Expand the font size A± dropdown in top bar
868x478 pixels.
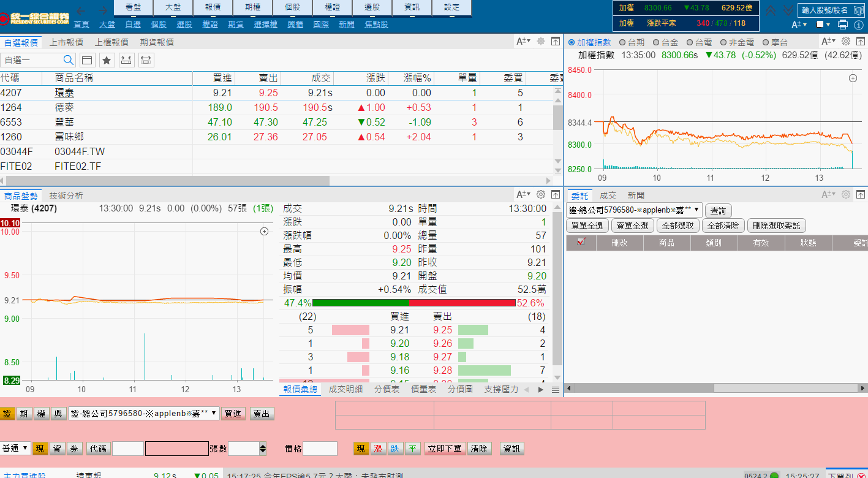click(x=799, y=25)
